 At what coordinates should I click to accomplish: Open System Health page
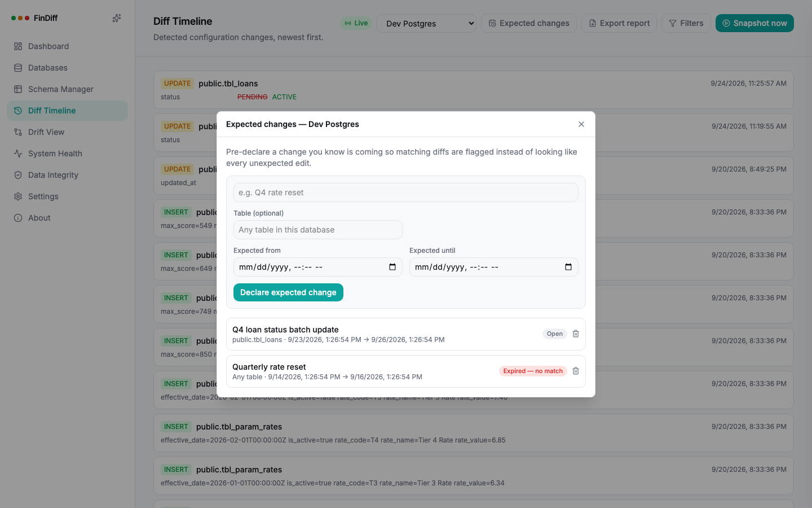[67, 154]
